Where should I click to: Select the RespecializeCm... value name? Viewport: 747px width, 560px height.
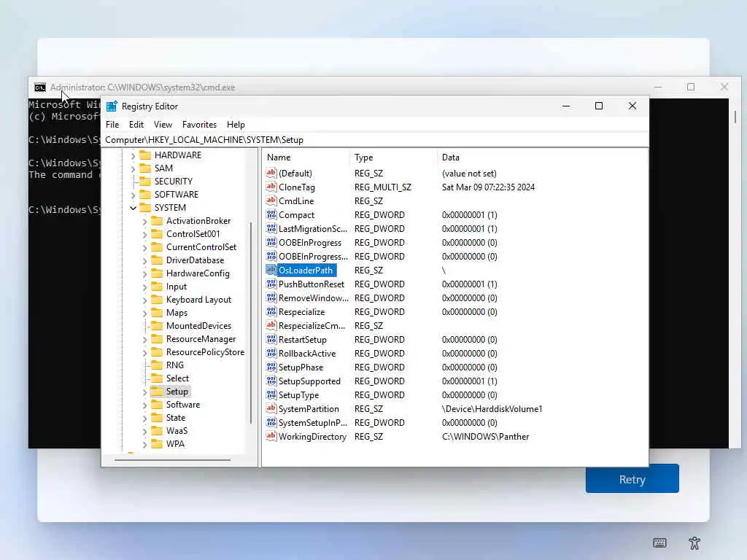(x=311, y=326)
